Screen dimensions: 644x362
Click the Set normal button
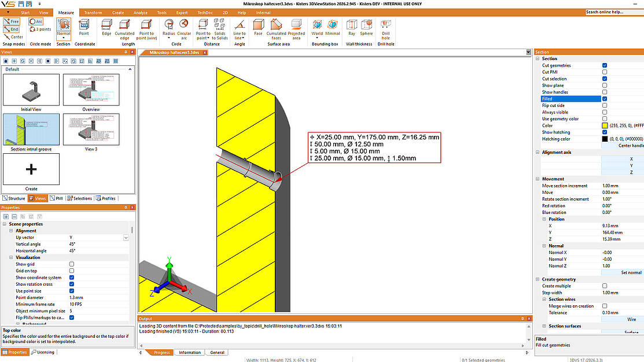623,272
